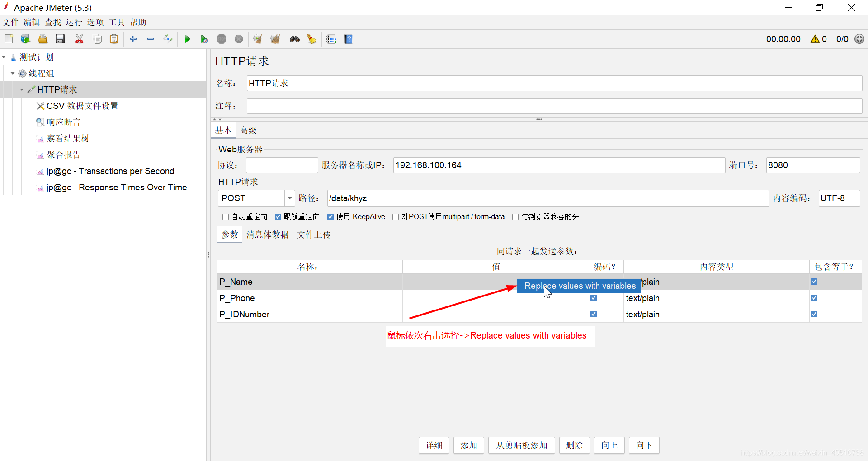Toggle 编码 checkbox for P_Phone
868x461 pixels.
pos(594,298)
